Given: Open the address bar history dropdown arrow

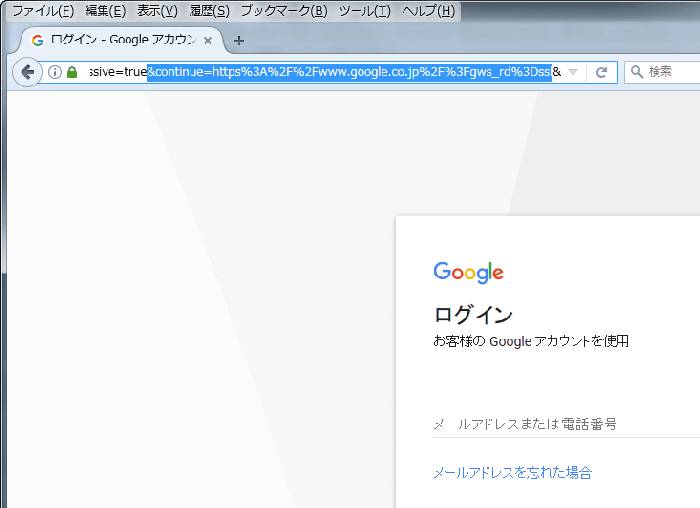Looking at the screenshot, I should click(x=573, y=72).
